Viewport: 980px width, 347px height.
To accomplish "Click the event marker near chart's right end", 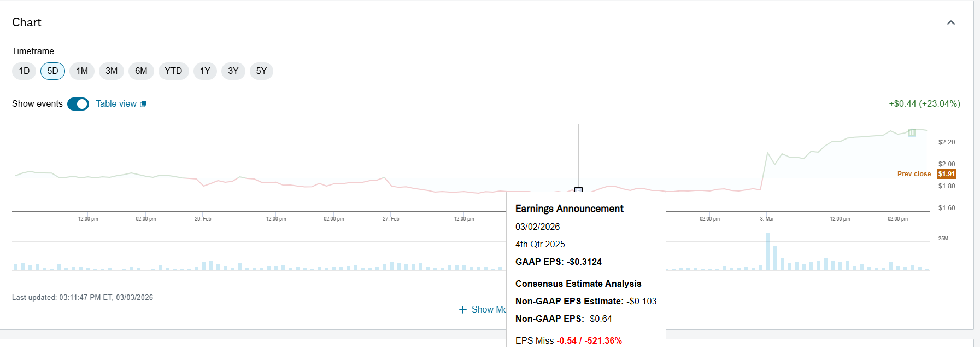I will tap(912, 132).
